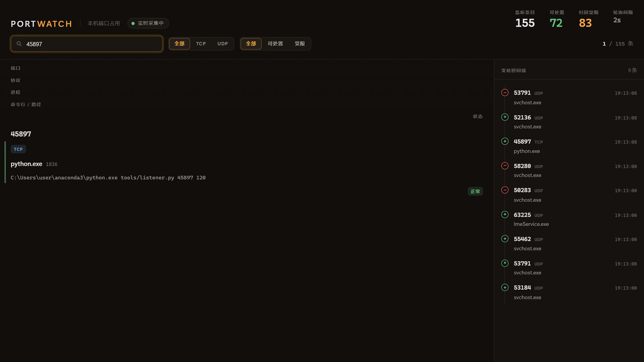Click the 监听条目 count 155

(x=525, y=23)
